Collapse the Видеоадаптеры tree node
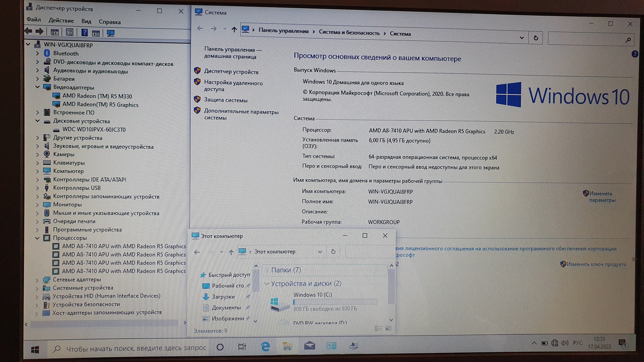Viewport: 644px width, 362px height. 37,87
